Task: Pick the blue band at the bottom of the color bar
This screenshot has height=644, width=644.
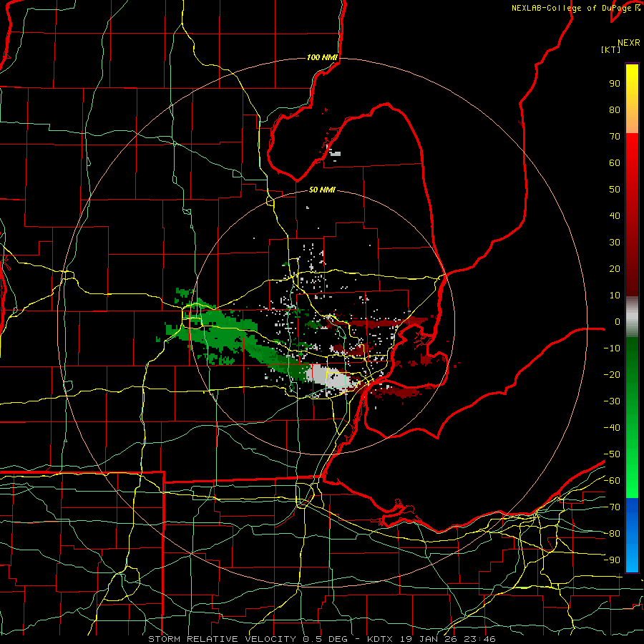Action: pos(632,535)
